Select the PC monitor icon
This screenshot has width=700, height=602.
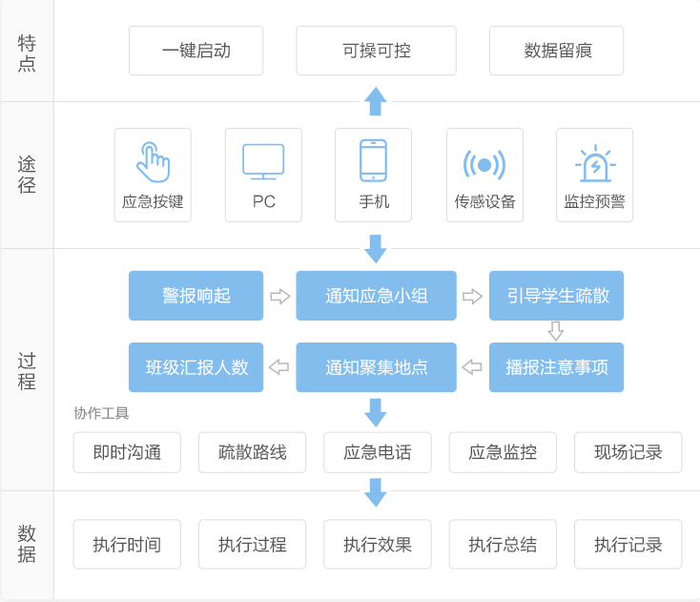coord(263,161)
